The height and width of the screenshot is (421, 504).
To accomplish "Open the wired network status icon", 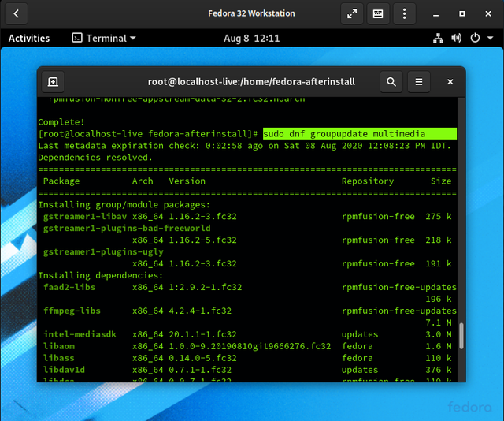I will 438,39.
